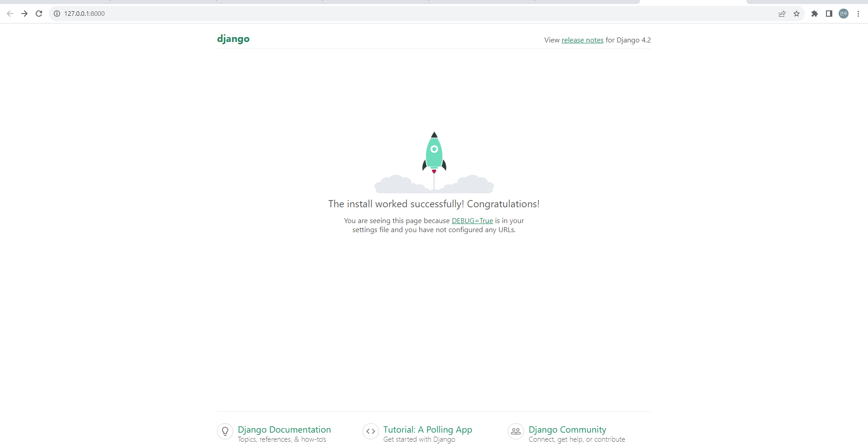868x448 pixels.
Task: Open Django Community link
Action: click(567, 429)
